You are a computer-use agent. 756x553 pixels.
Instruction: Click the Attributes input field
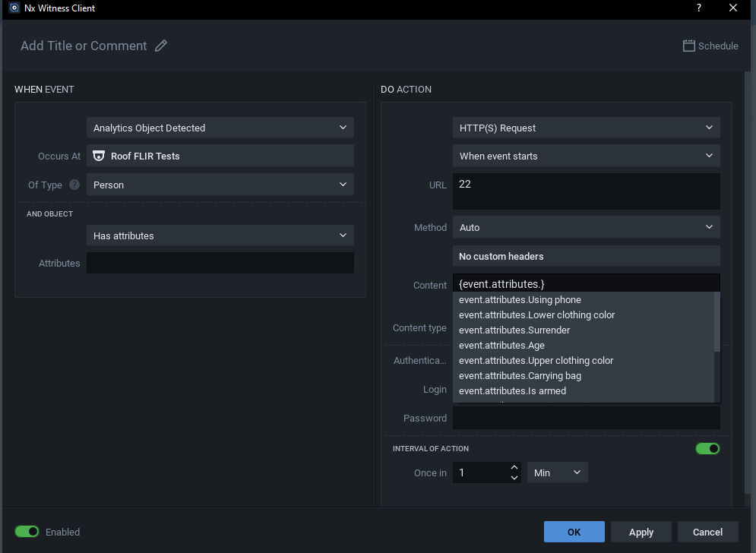pyautogui.click(x=220, y=263)
